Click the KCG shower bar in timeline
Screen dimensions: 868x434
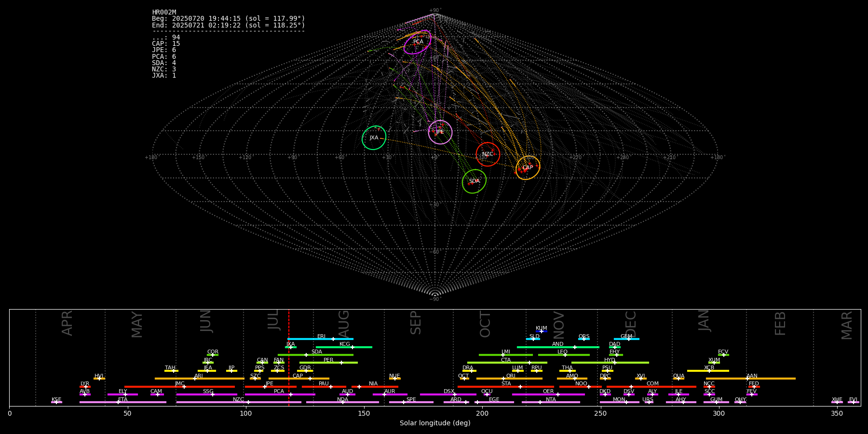(x=344, y=347)
